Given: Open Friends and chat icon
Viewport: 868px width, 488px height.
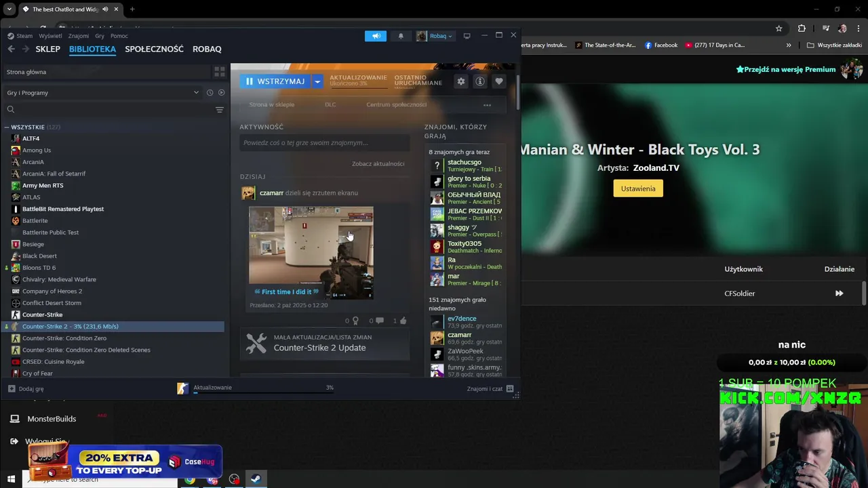Looking at the screenshot, I should tap(510, 389).
